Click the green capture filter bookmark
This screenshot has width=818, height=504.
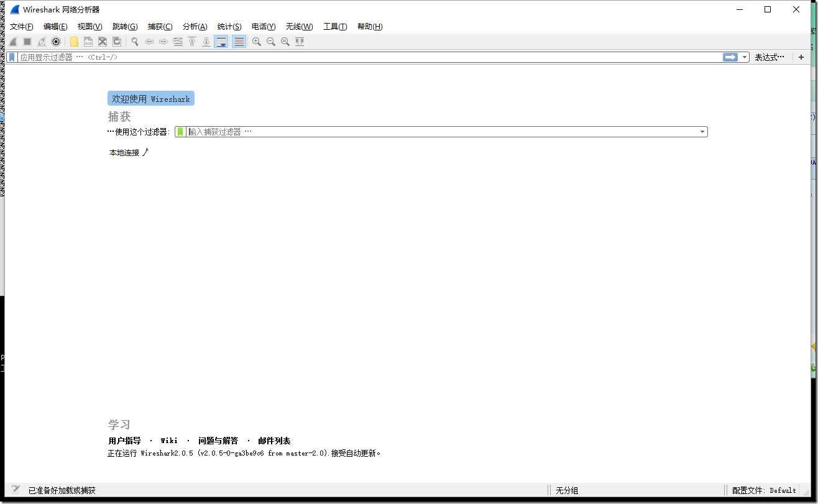(x=180, y=132)
